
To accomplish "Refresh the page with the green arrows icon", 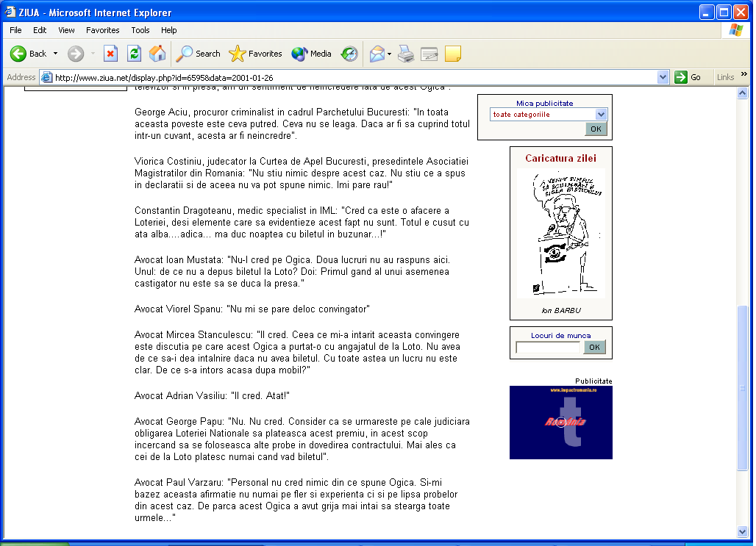I will click(134, 54).
